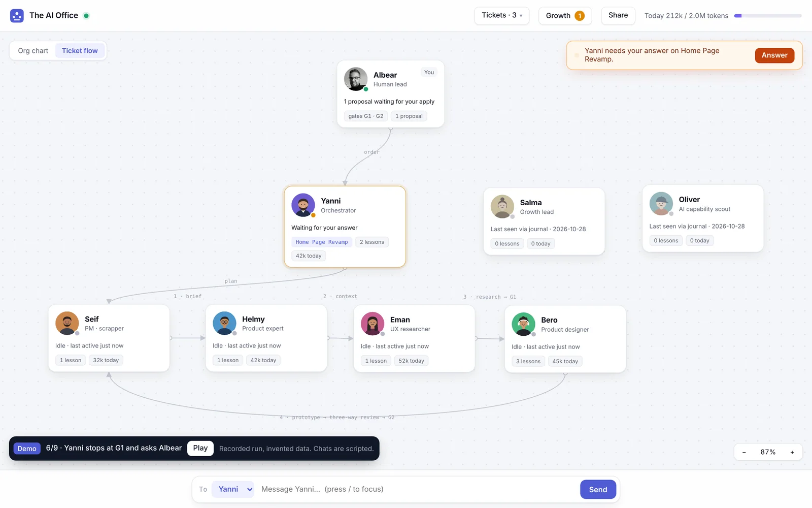This screenshot has width=812, height=508.
Task: Click Eman's 52k today chip
Action: pyautogui.click(x=411, y=361)
